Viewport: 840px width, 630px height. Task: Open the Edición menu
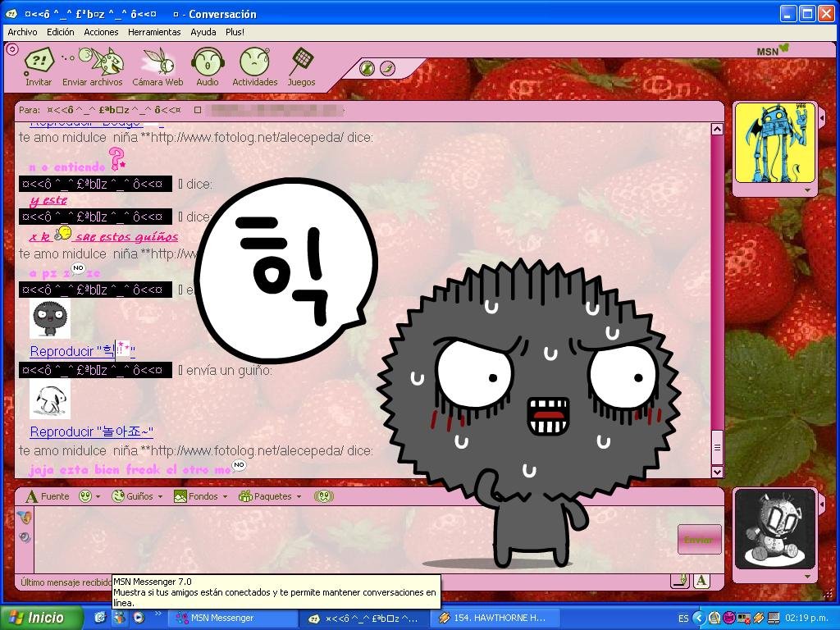(61, 32)
